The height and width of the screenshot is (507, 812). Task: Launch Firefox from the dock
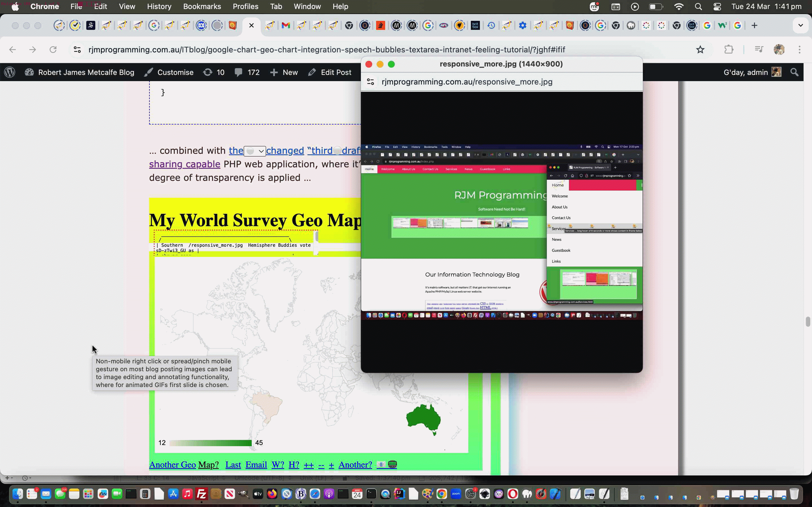(272, 494)
